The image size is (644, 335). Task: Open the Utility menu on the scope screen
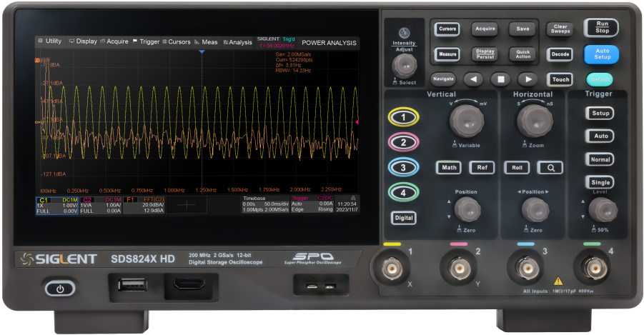(50, 41)
